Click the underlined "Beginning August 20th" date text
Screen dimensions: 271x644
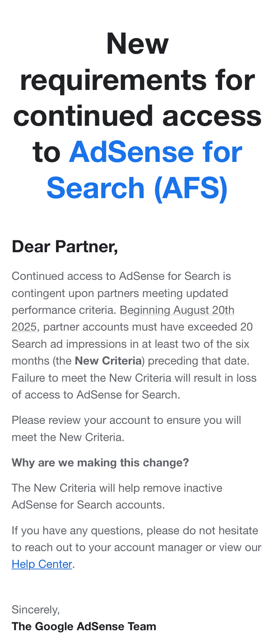[x=177, y=310]
